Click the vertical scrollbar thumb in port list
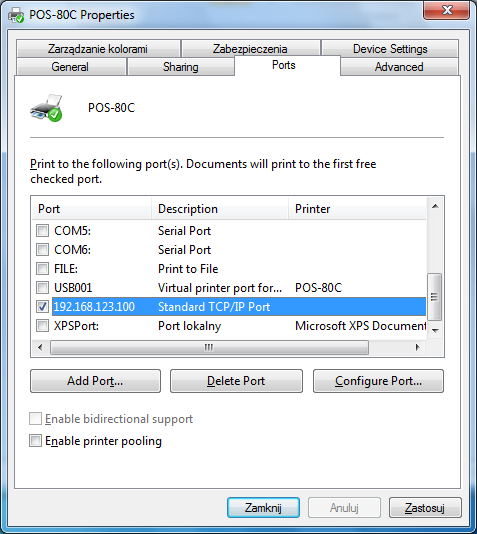Viewport: 477px width, 534px height. pyautogui.click(x=435, y=297)
